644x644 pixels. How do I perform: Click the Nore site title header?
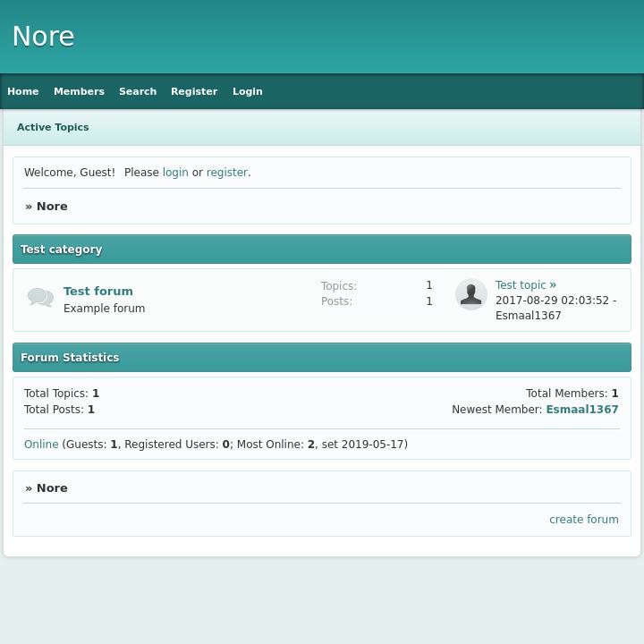click(43, 37)
